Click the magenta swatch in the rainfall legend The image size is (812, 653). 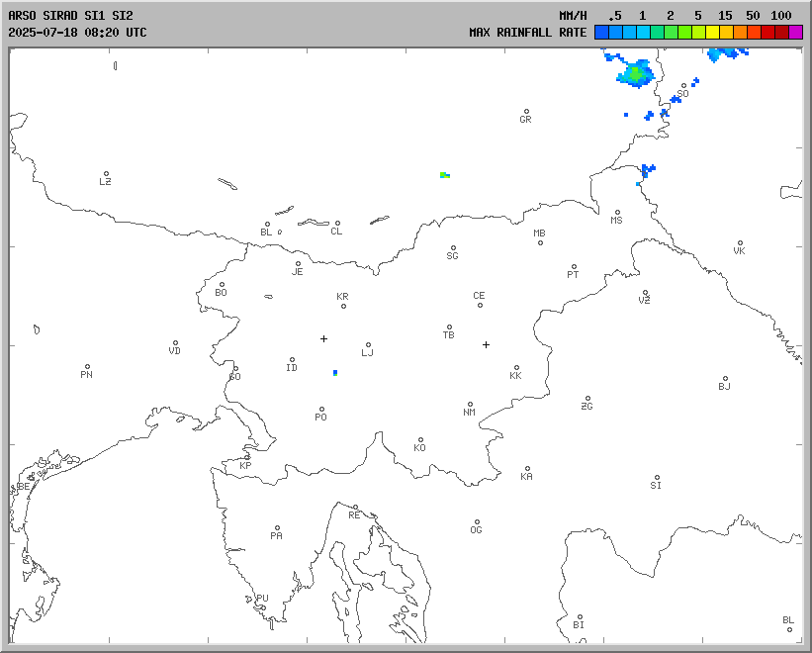[x=796, y=33]
